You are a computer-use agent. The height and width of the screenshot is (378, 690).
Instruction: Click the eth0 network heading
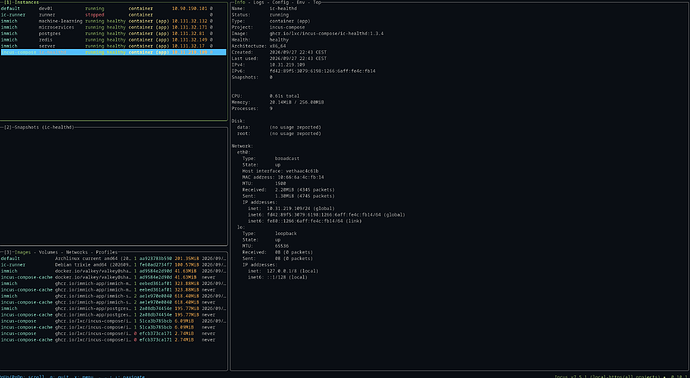(243, 152)
